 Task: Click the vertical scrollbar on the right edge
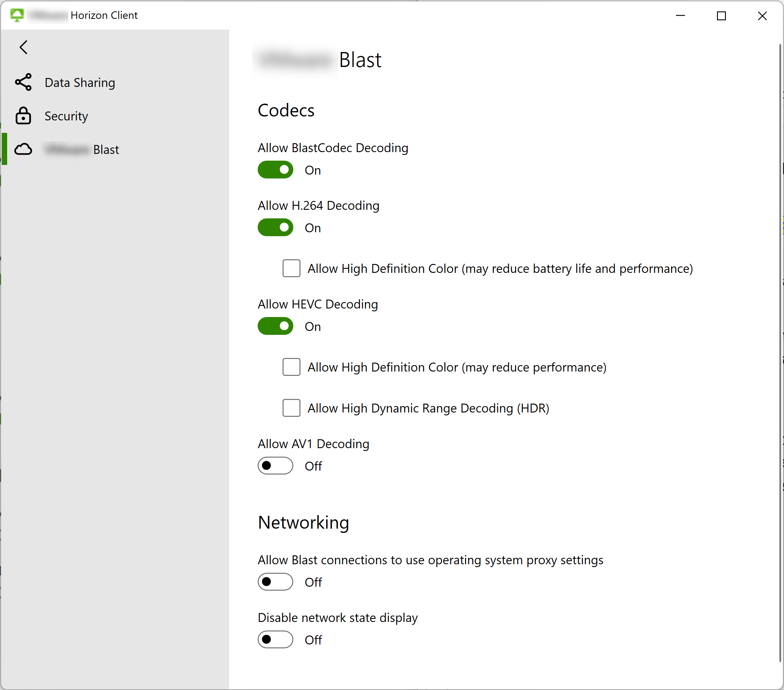(780, 353)
